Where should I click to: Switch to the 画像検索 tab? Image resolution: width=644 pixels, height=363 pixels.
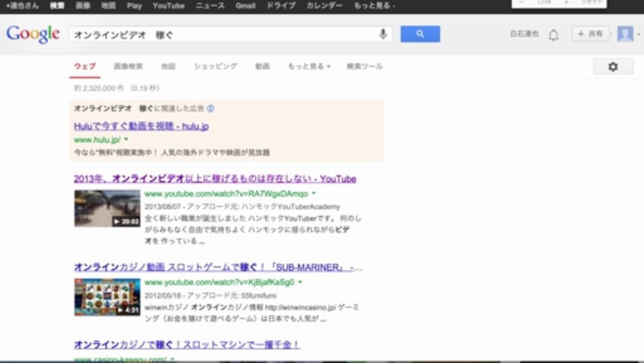pyautogui.click(x=128, y=67)
